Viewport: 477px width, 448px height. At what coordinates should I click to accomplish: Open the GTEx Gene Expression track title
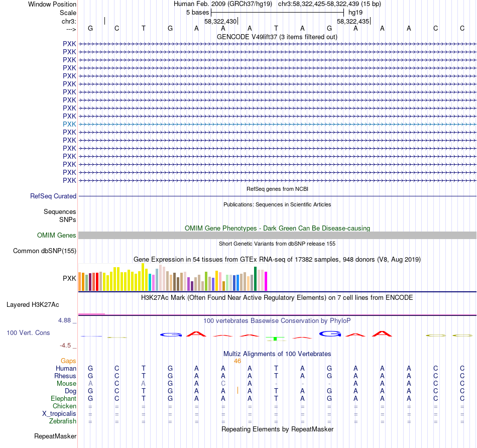coord(277,259)
